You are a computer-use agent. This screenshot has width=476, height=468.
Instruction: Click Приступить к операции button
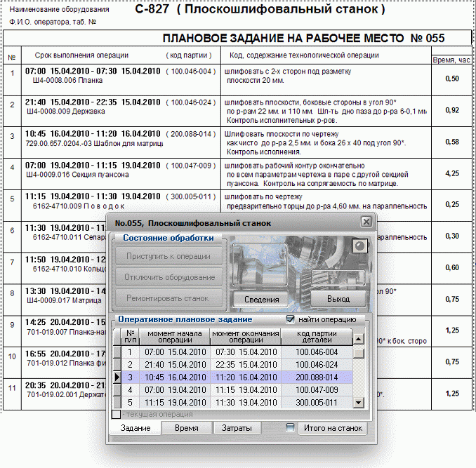(168, 256)
